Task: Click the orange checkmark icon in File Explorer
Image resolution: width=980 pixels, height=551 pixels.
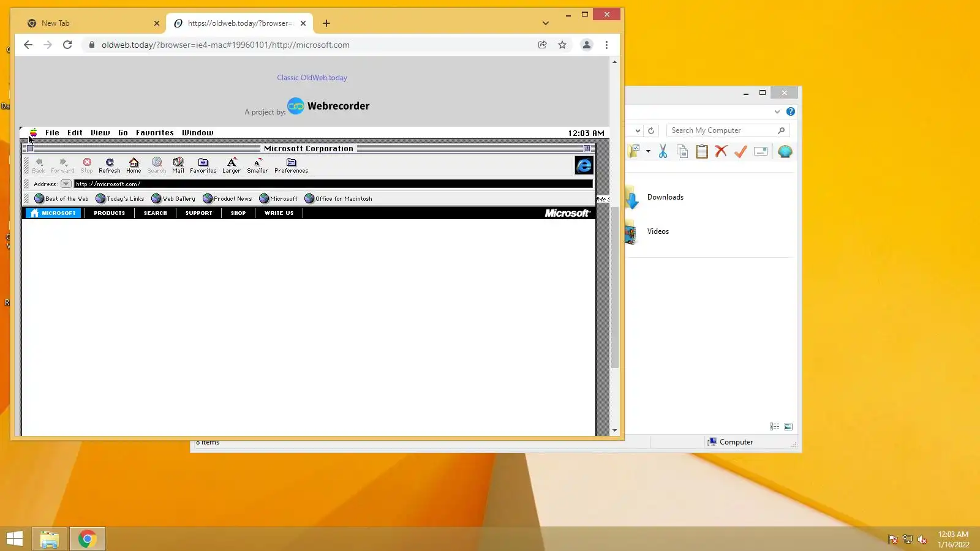Action: pyautogui.click(x=741, y=151)
